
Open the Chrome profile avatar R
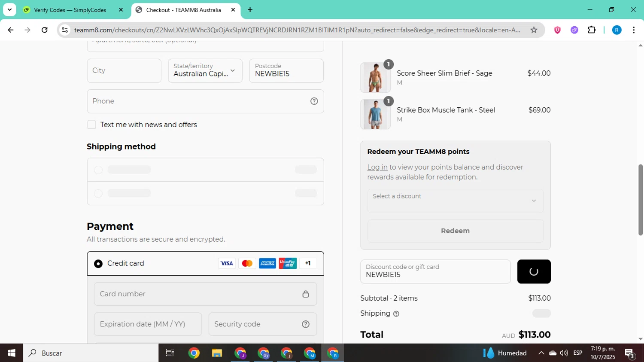pos(617,30)
